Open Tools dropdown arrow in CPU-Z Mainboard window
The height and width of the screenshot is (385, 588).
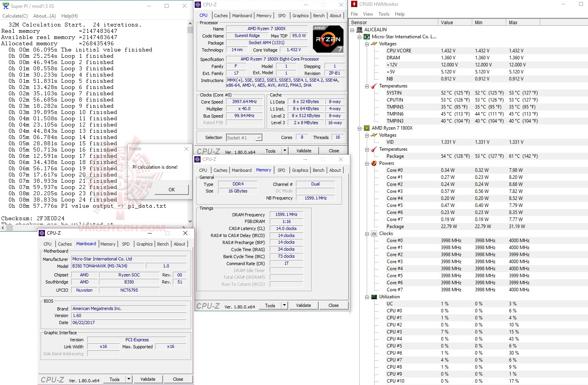(129, 379)
